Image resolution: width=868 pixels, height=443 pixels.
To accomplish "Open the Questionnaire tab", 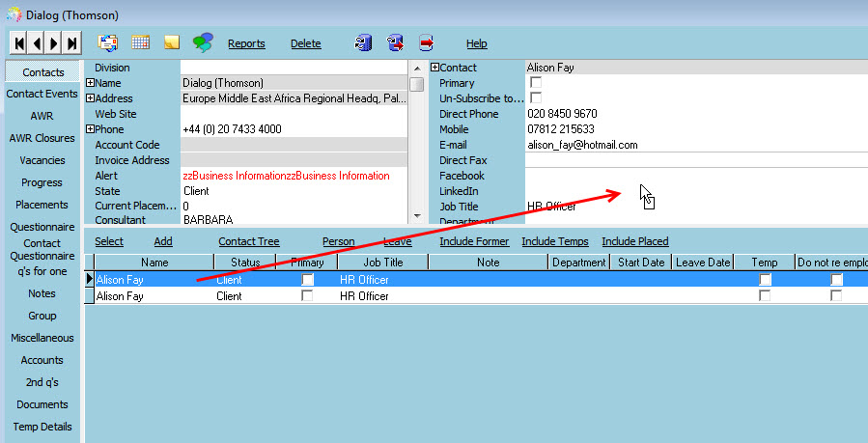I will click(x=42, y=228).
